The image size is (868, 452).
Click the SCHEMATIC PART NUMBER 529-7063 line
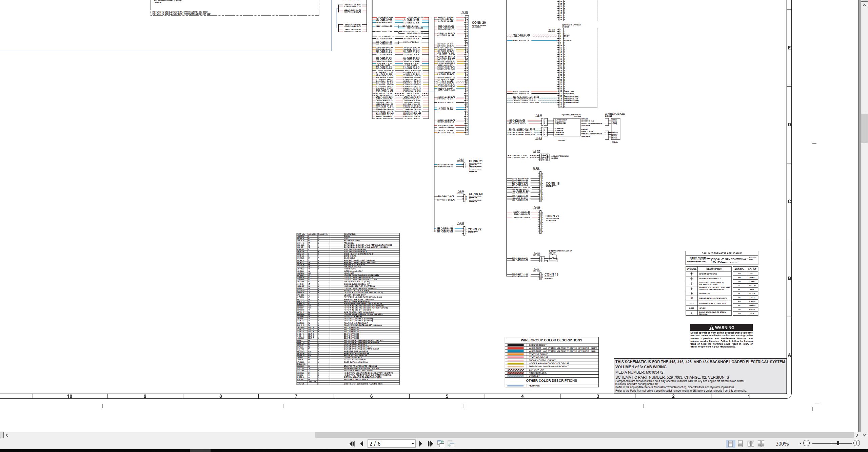(x=672, y=377)
